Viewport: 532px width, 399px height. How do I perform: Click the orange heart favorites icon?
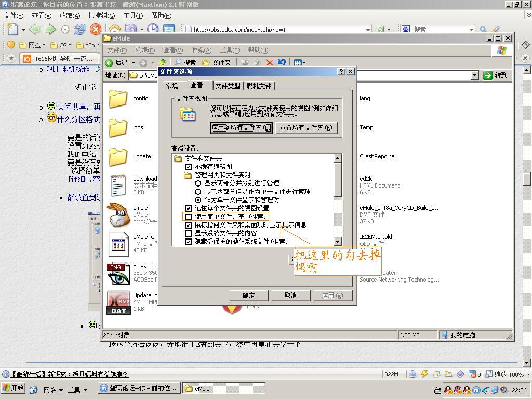11,45
